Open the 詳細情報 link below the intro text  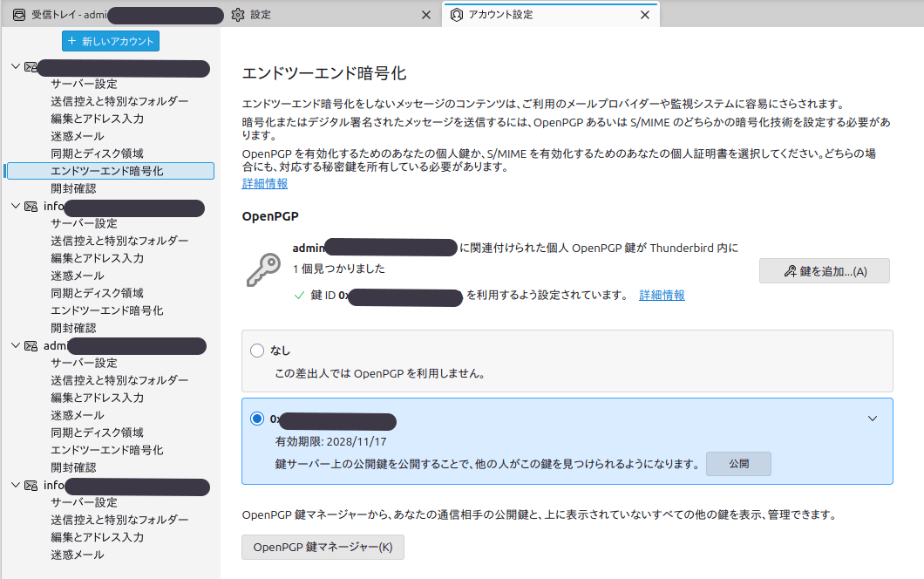click(264, 184)
